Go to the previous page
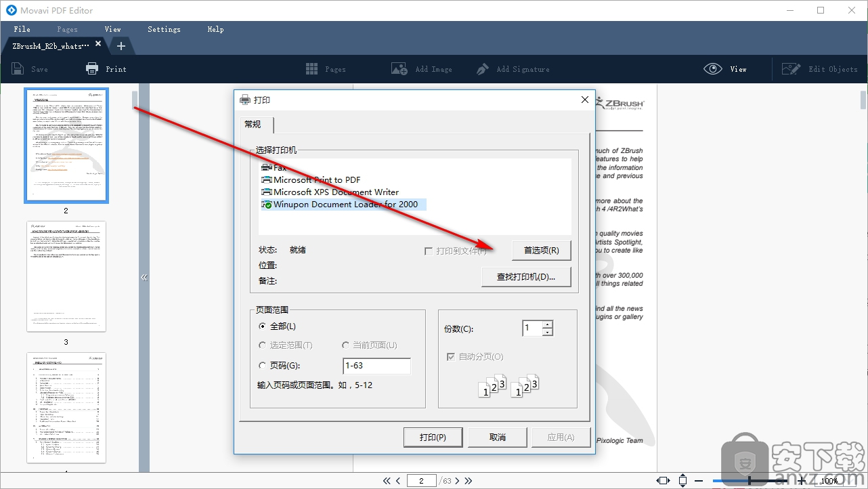This screenshot has height=489, width=868. [x=398, y=481]
